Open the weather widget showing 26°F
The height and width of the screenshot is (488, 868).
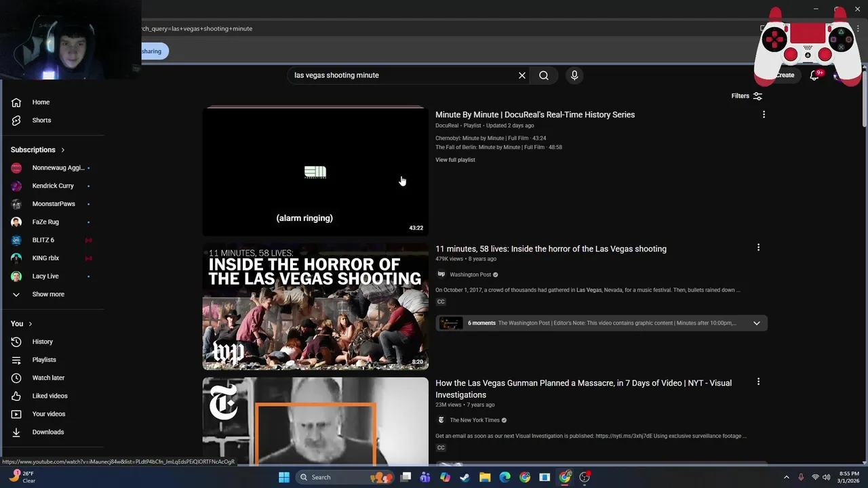(x=23, y=477)
